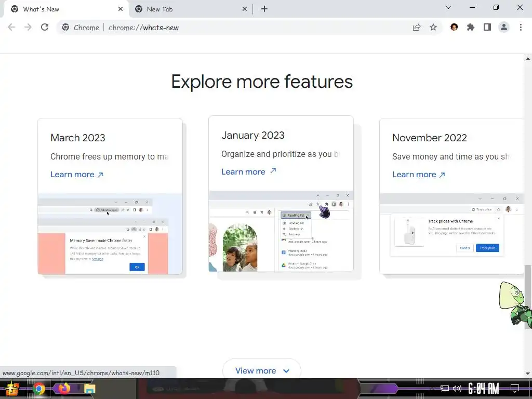Open Learn more link for March 2023

[x=77, y=175]
